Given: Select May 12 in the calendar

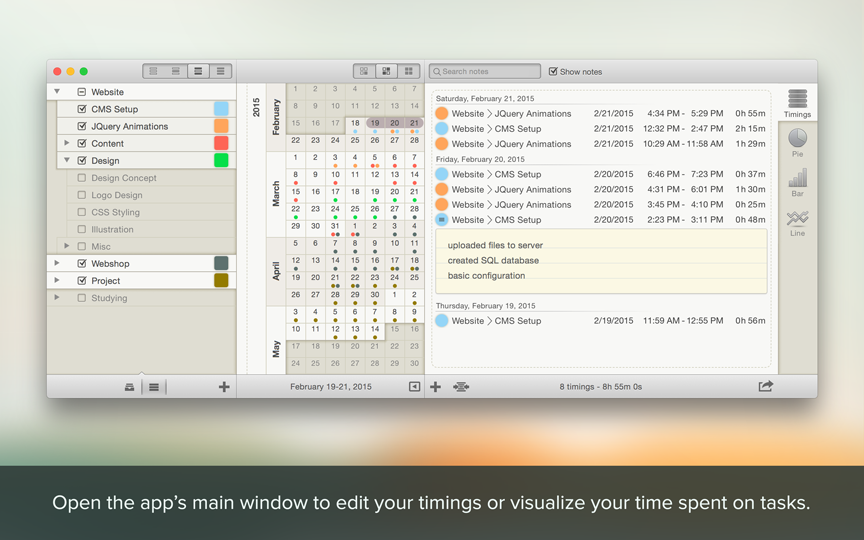Looking at the screenshot, I should [x=335, y=332].
